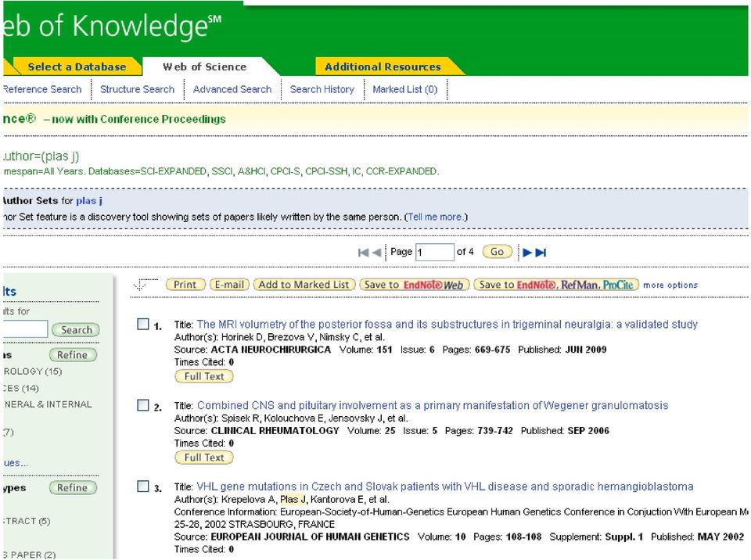Click the Go page button

[x=498, y=252]
